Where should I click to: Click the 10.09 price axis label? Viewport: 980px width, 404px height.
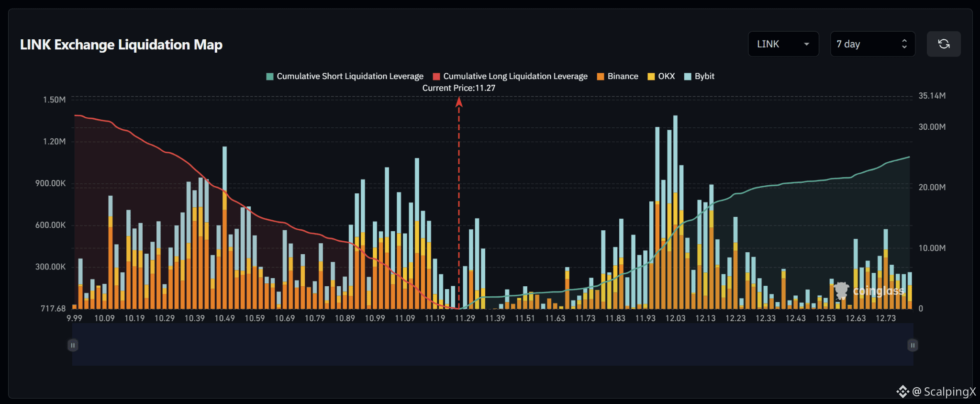pos(104,318)
